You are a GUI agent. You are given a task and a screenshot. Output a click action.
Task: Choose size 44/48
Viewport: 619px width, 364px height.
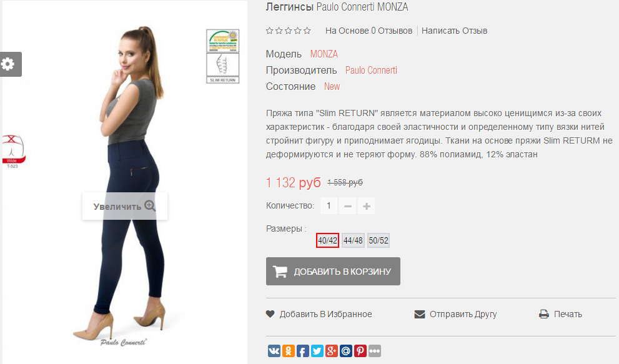[x=353, y=240]
